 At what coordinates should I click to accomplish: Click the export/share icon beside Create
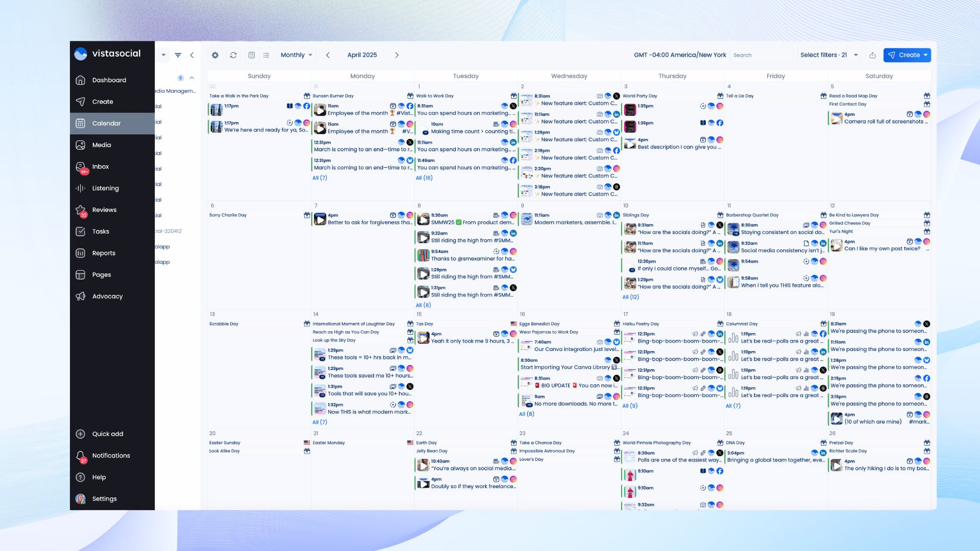click(873, 55)
